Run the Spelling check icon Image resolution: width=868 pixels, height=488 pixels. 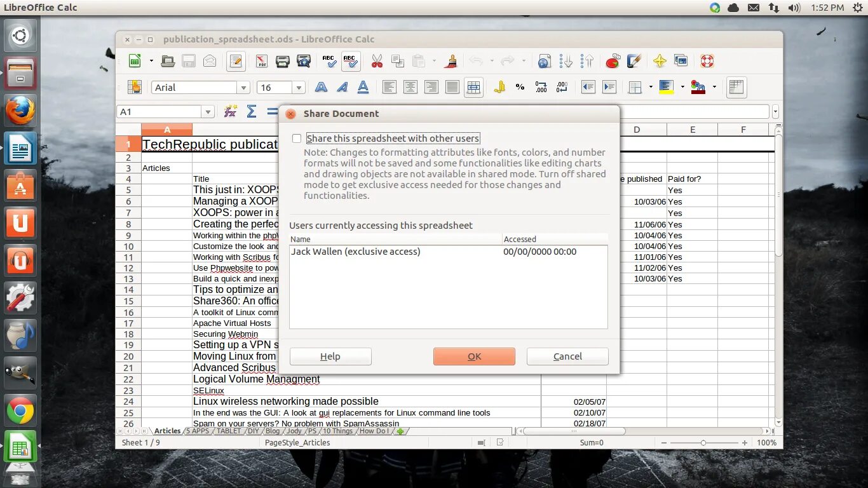click(329, 61)
